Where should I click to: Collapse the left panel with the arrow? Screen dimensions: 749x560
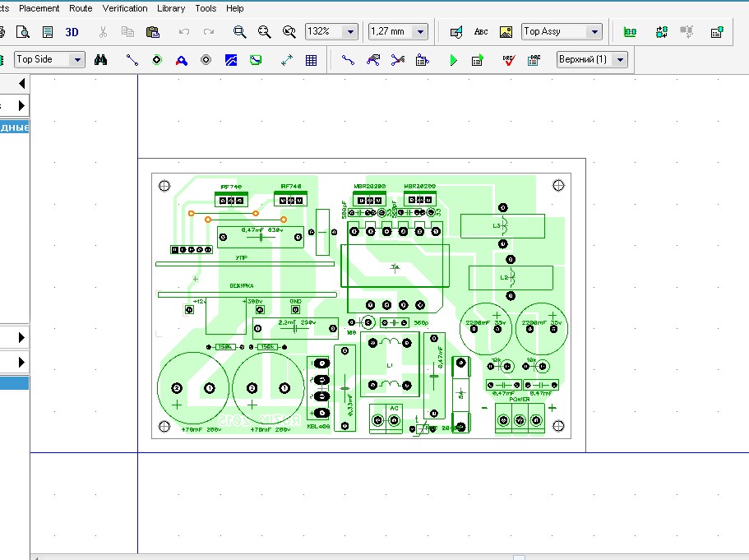pos(21,84)
